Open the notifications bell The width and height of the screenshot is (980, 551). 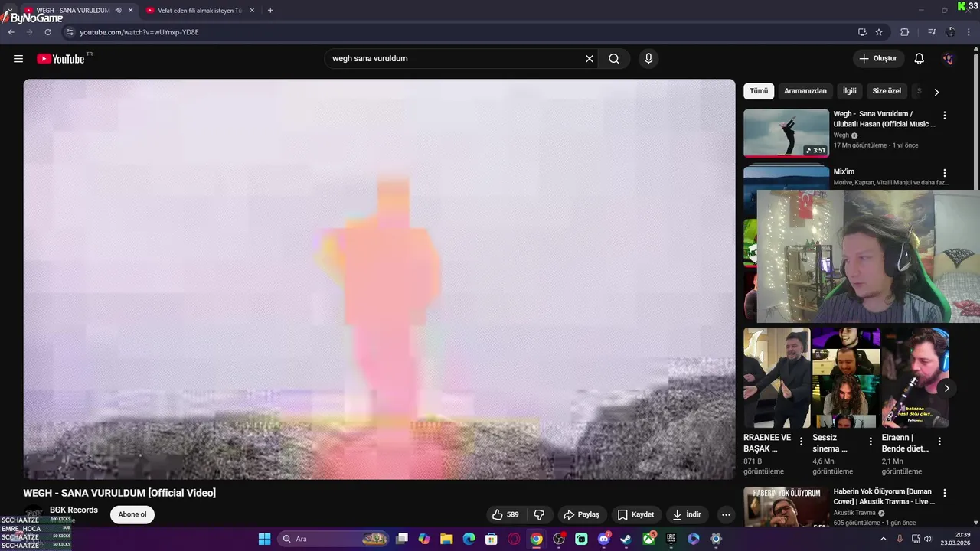(920, 59)
